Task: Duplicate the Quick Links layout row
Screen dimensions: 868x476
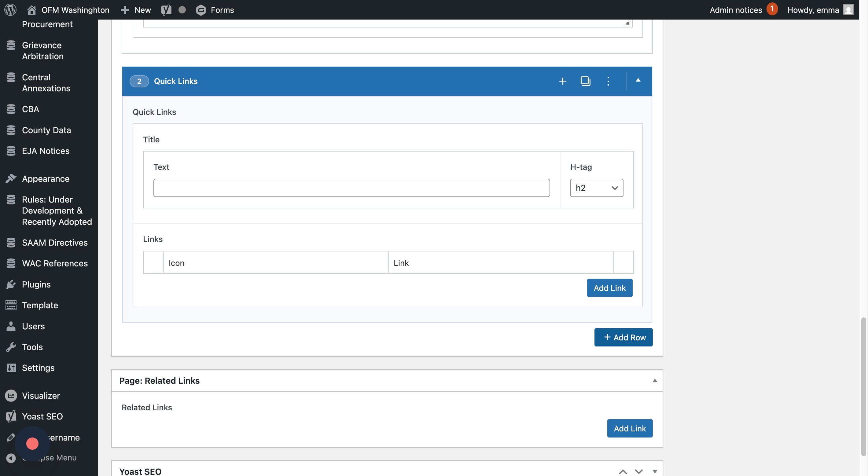Action: 585,81
